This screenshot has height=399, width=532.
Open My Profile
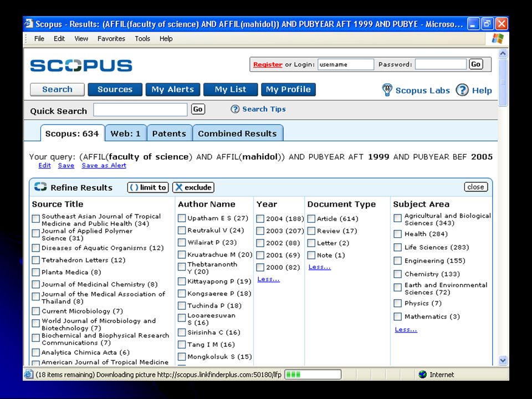coord(288,89)
